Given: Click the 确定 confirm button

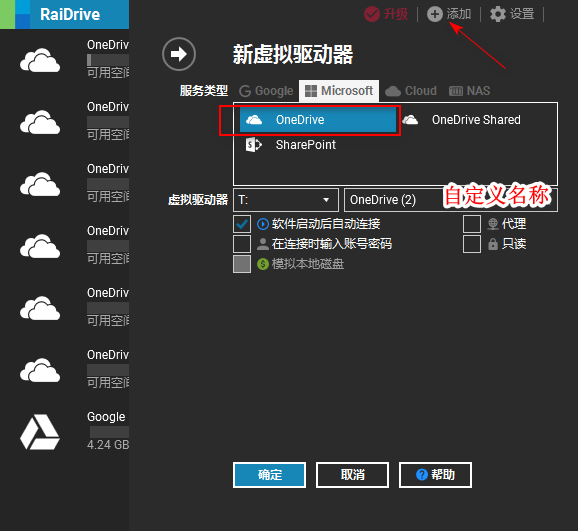Looking at the screenshot, I should 269,475.
